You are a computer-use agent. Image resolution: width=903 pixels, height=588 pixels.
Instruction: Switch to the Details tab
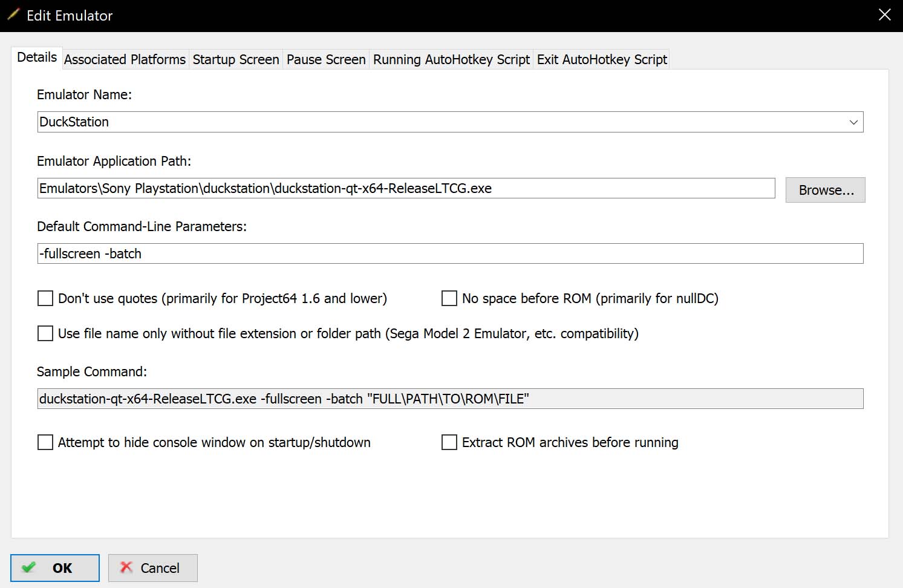pos(37,58)
